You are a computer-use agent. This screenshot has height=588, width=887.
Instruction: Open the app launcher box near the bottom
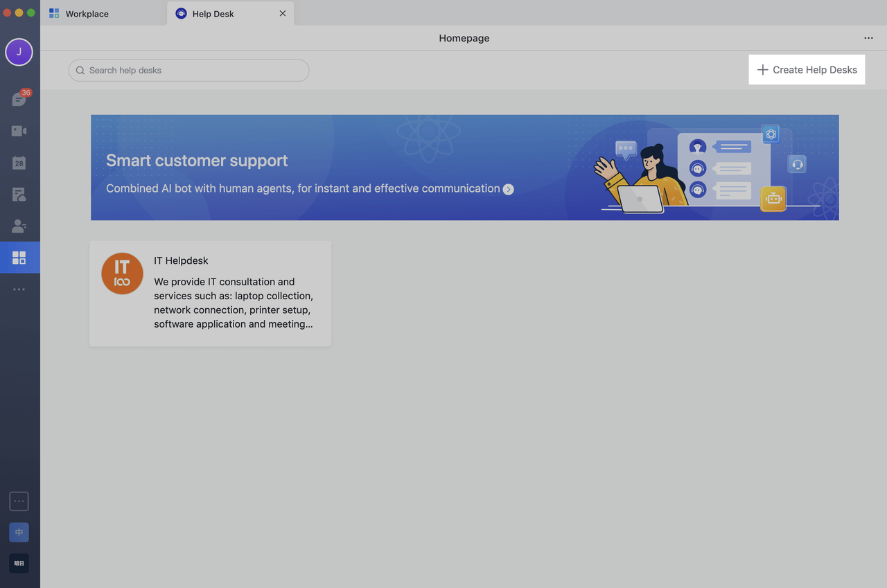19,501
